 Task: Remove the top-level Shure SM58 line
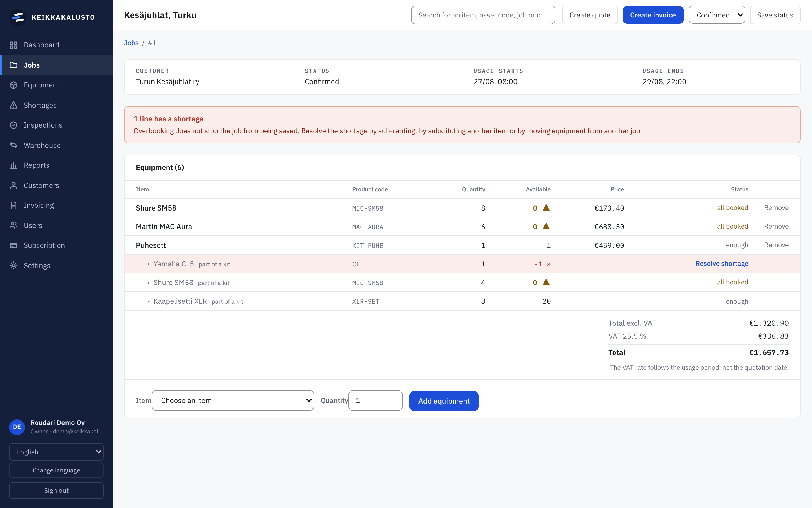point(776,208)
